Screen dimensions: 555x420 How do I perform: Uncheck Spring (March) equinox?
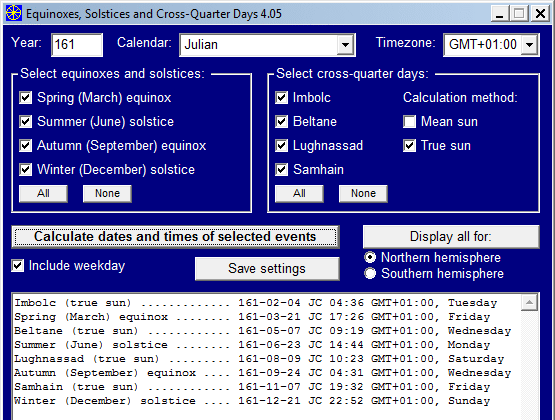pos(25,98)
